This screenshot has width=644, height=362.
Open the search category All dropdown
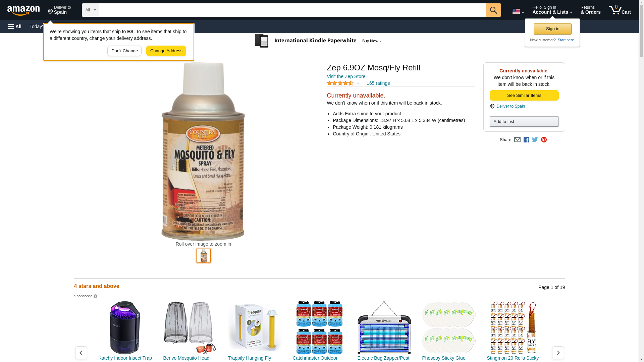pyautogui.click(x=91, y=10)
